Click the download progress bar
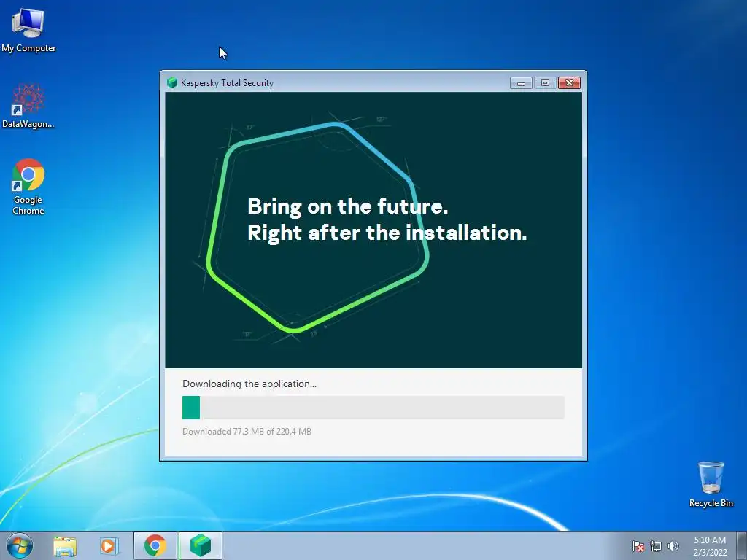The height and width of the screenshot is (560, 747). tap(373, 408)
